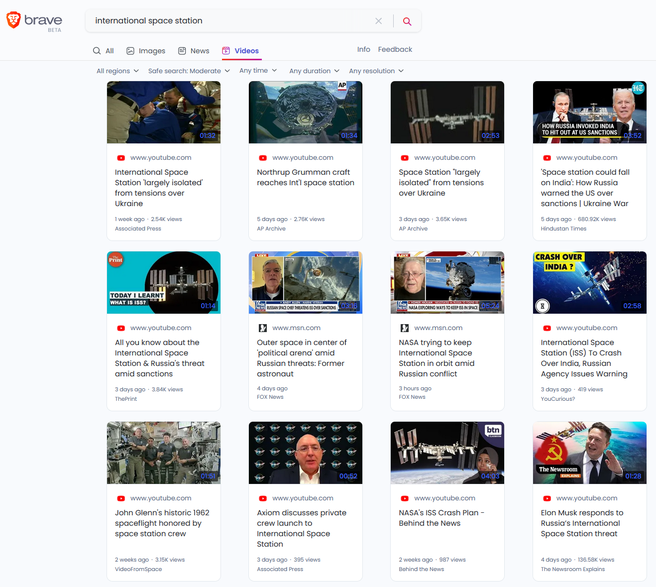Expand the Any resolution filter

(x=376, y=71)
